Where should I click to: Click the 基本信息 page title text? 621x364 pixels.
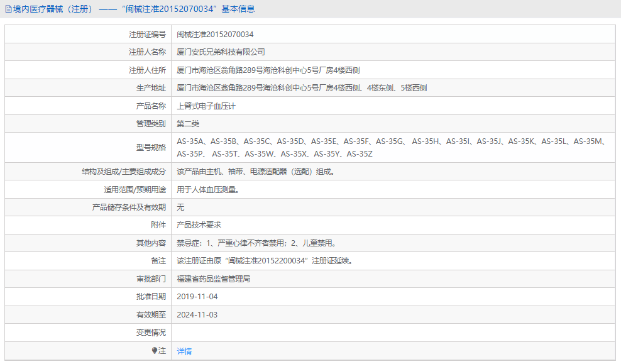238,9
